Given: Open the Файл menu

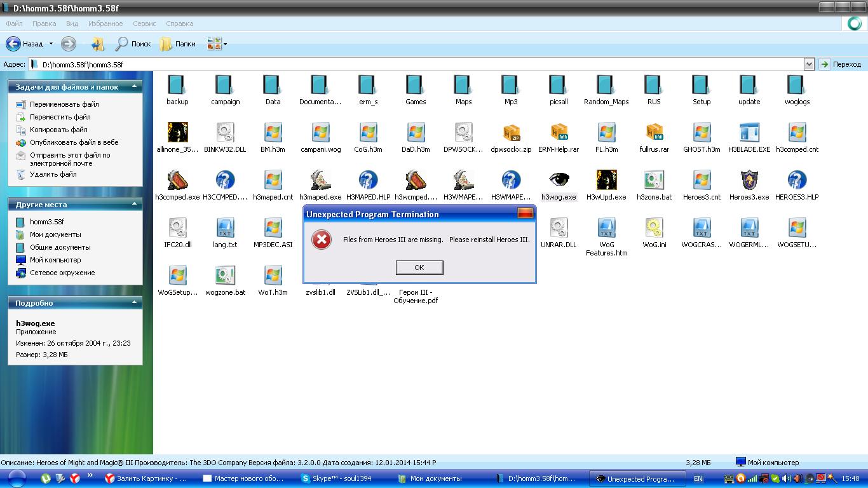Looking at the screenshot, I should (x=14, y=24).
